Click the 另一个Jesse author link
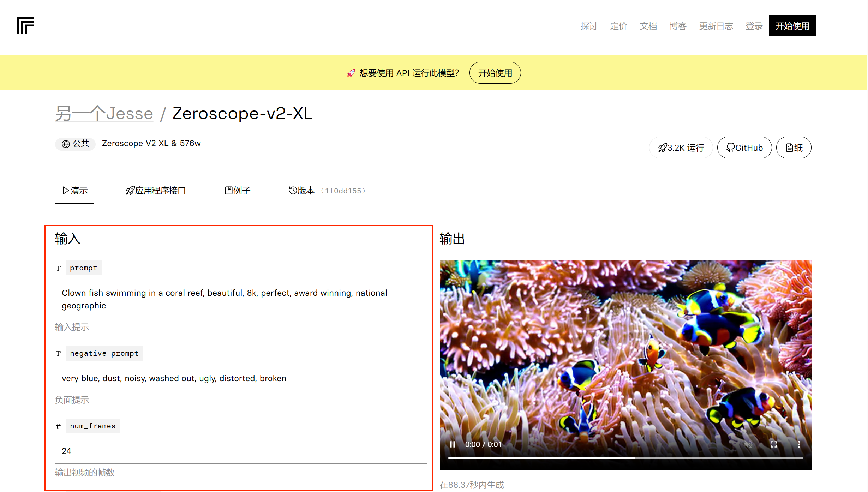The width and height of the screenshot is (868, 492). 104,114
